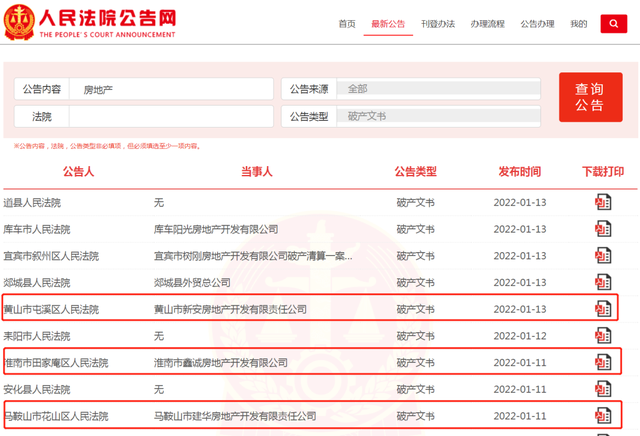
Task: Click the 查询公告 button
Action: 591,97
